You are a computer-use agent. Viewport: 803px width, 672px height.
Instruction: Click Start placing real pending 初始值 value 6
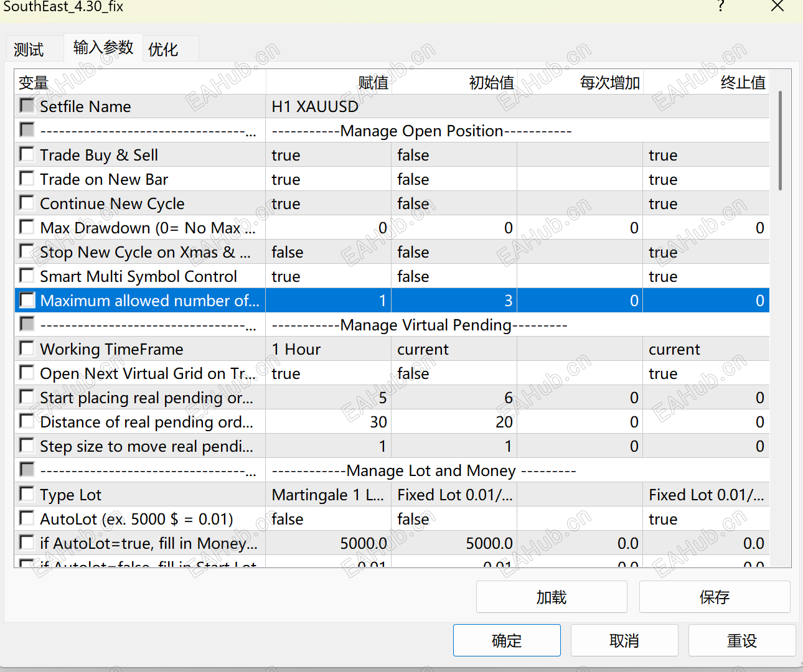(x=454, y=398)
